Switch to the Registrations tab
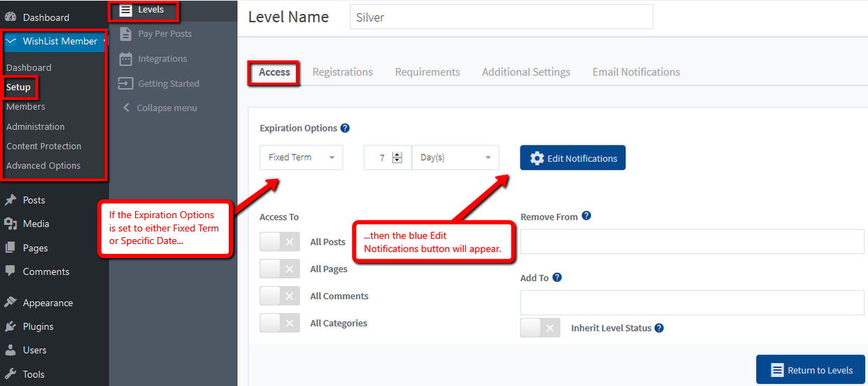 [x=343, y=72]
